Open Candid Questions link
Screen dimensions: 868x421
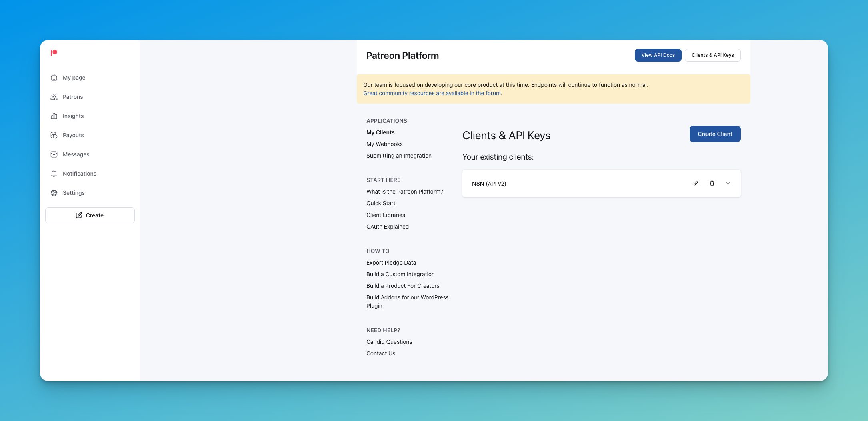point(389,342)
